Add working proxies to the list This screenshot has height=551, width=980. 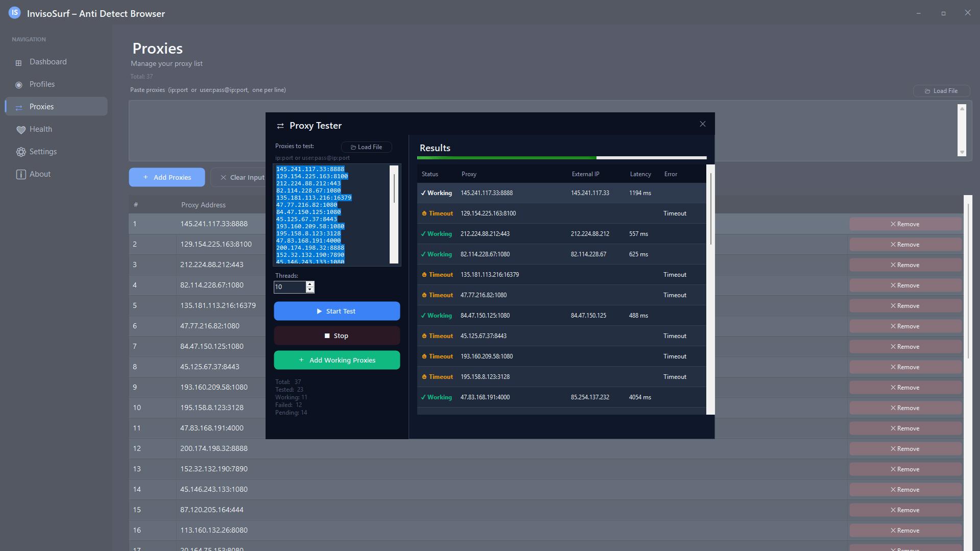(x=337, y=360)
